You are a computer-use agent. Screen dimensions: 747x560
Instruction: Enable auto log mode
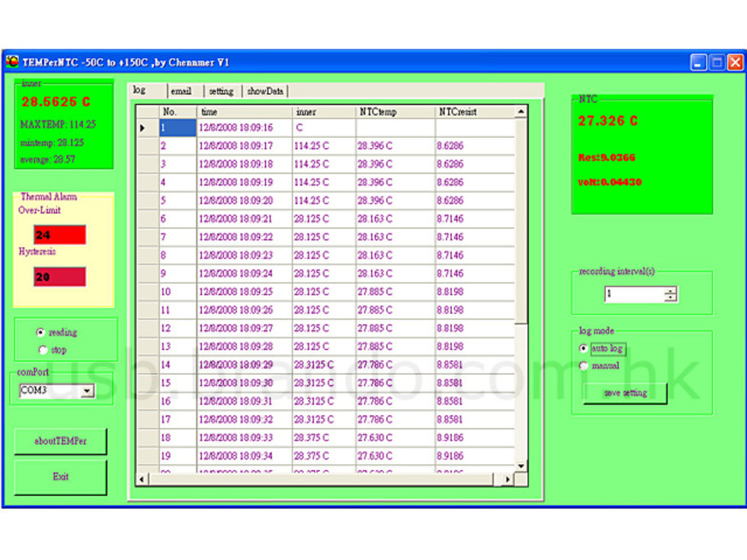584,348
